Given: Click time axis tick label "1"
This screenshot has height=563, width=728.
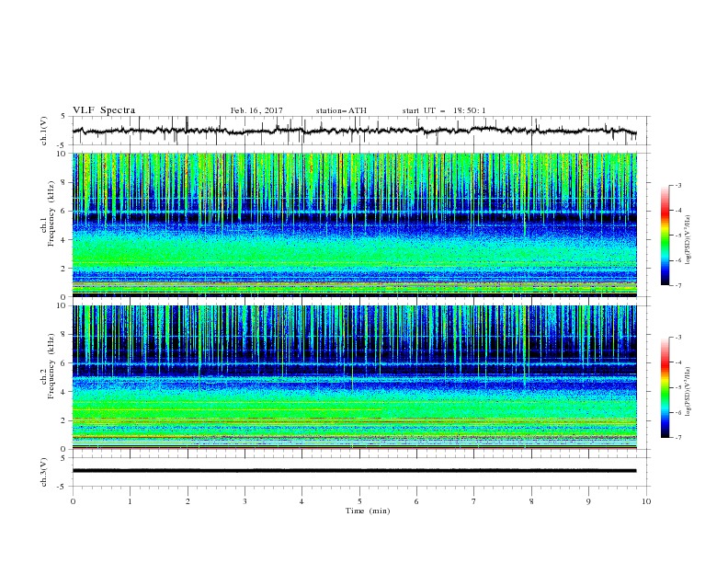Looking at the screenshot, I should (130, 501).
